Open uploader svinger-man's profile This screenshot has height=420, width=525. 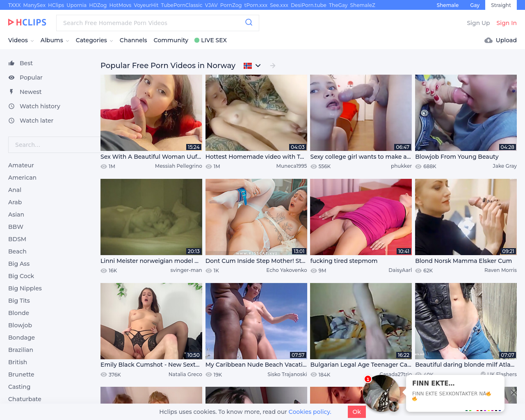click(186, 270)
